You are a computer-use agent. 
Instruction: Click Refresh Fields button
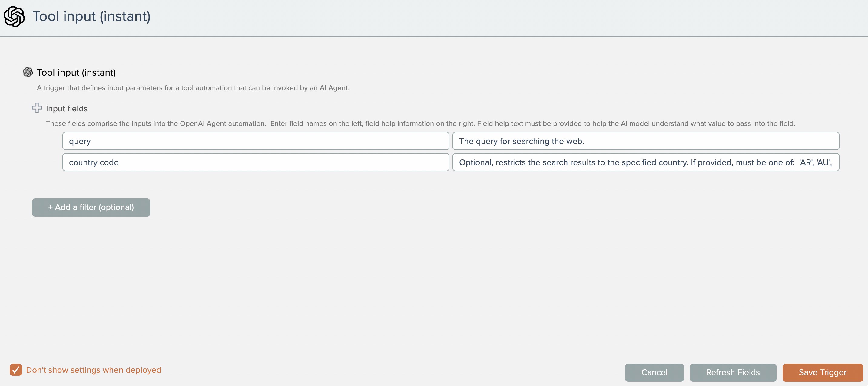point(733,372)
